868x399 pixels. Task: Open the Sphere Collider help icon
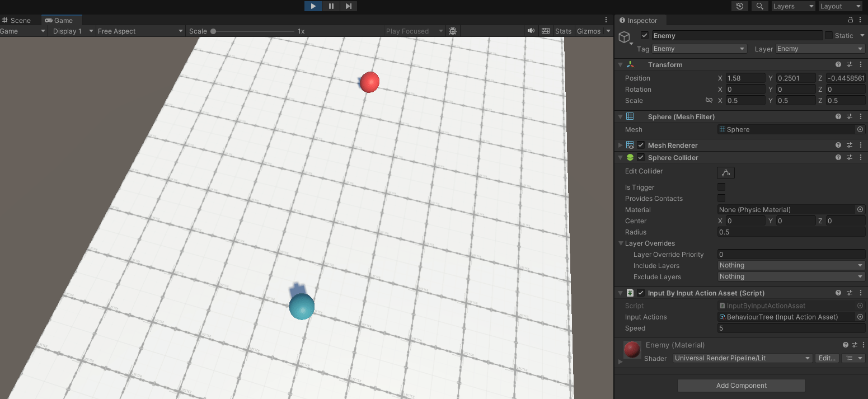(838, 157)
